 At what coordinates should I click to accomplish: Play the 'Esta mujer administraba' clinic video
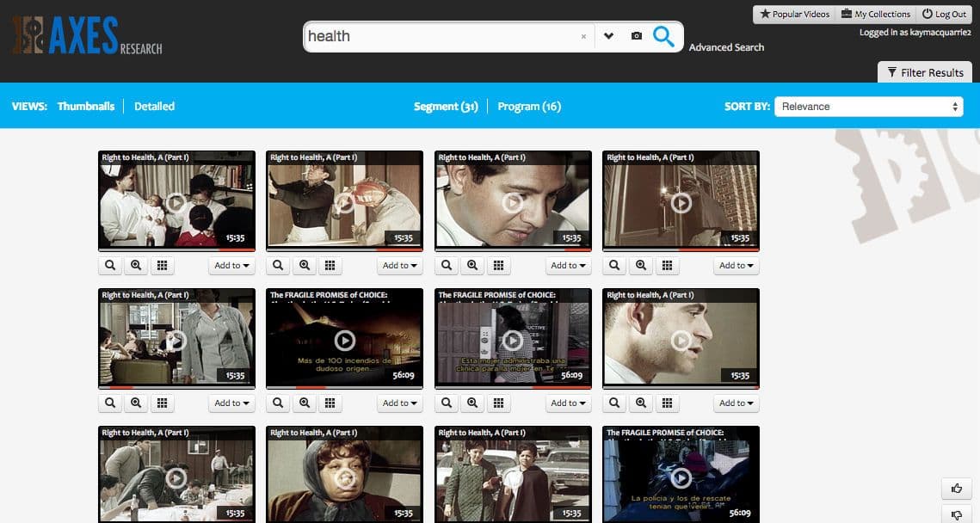tap(513, 340)
